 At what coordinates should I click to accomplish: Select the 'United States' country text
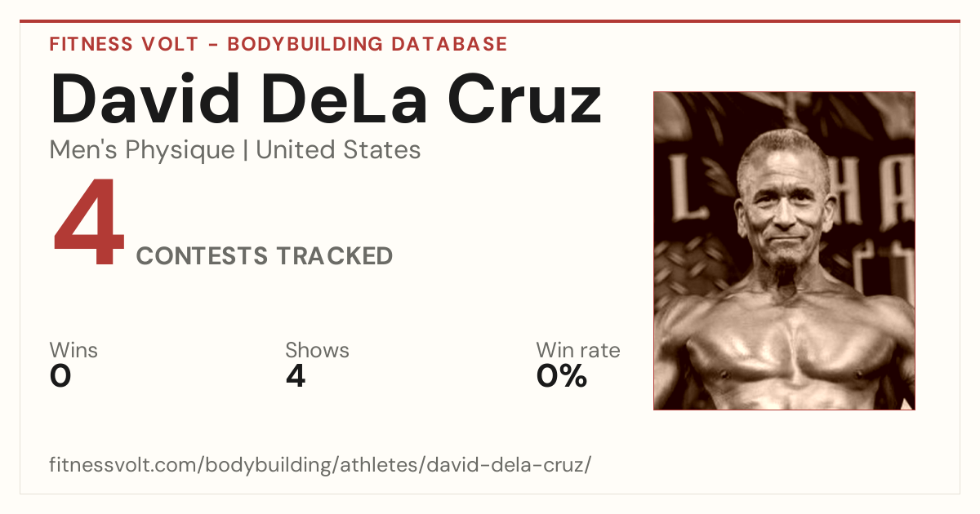[x=338, y=150]
